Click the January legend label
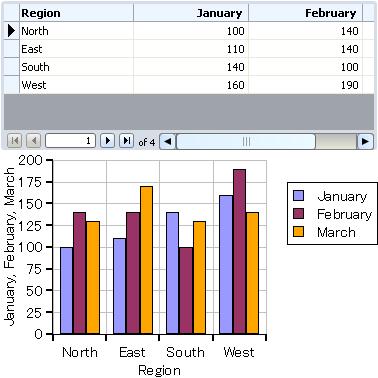Screen dimensions: 378x378 (342, 196)
